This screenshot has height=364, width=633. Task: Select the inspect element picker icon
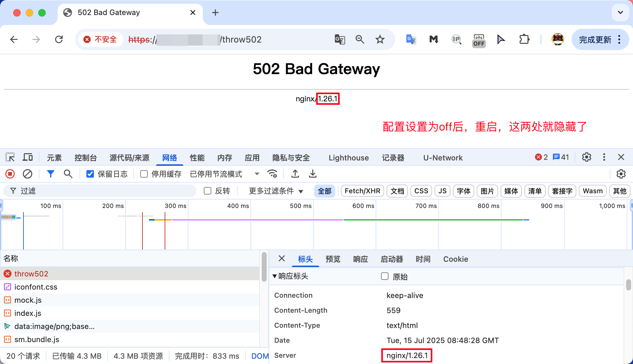pyautogui.click(x=10, y=157)
